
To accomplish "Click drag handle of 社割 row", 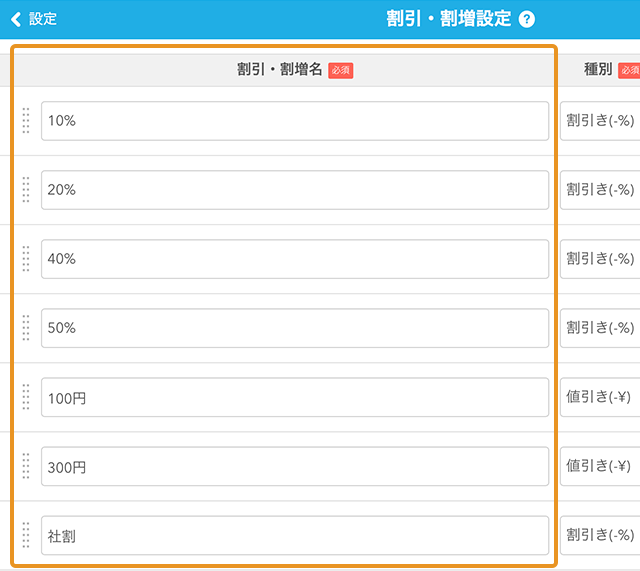I will (x=26, y=535).
